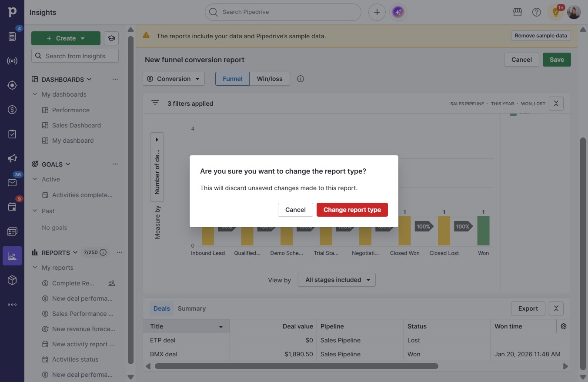Click the filters icon beside 3 filters applied
This screenshot has height=382, width=588.
click(x=155, y=103)
